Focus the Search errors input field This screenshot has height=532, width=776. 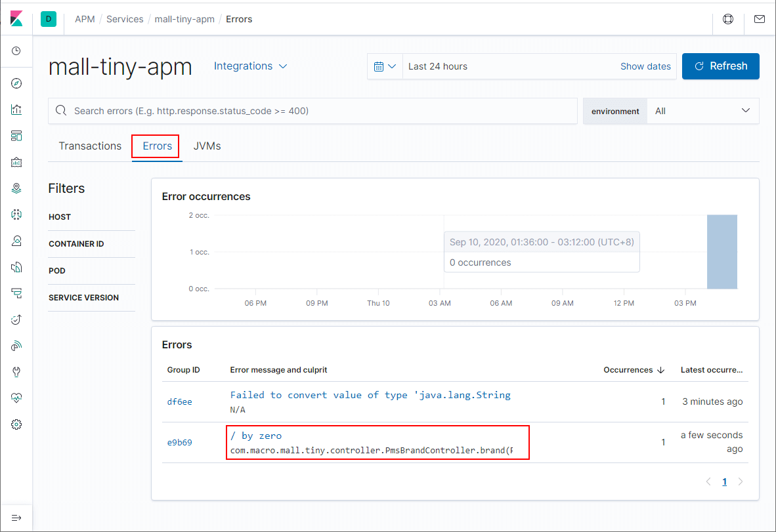(x=313, y=111)
